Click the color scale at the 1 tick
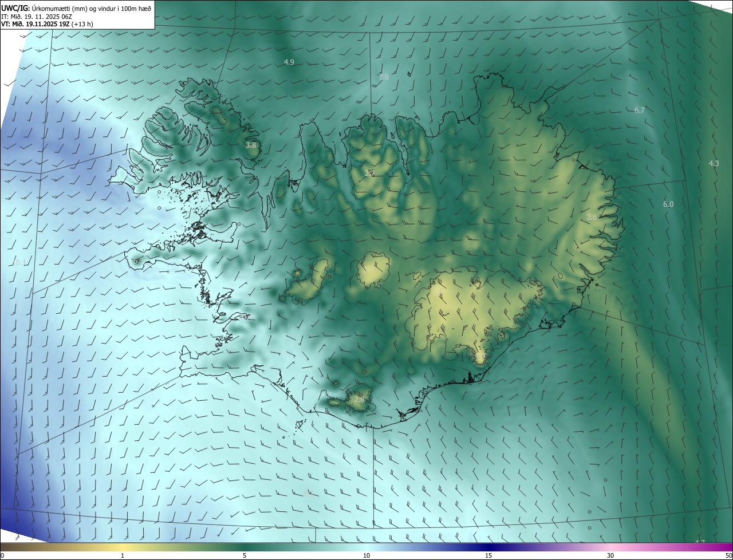 coord(123,555)
